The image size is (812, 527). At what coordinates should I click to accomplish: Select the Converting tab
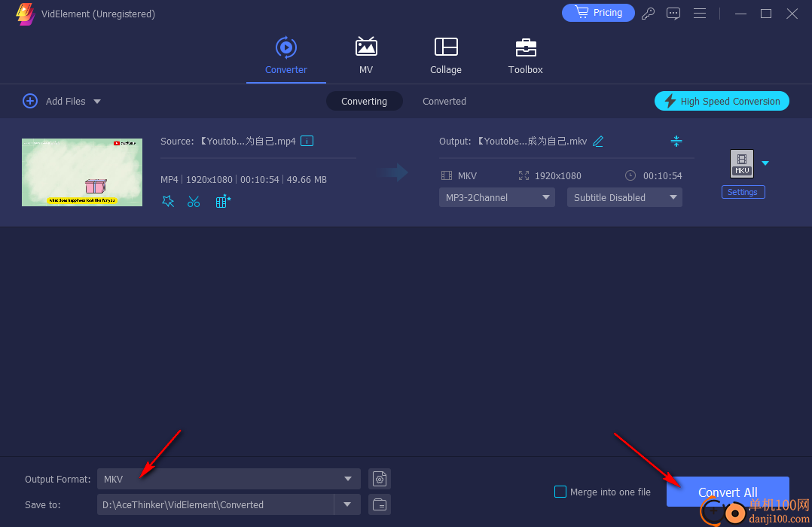click(364, 102)
